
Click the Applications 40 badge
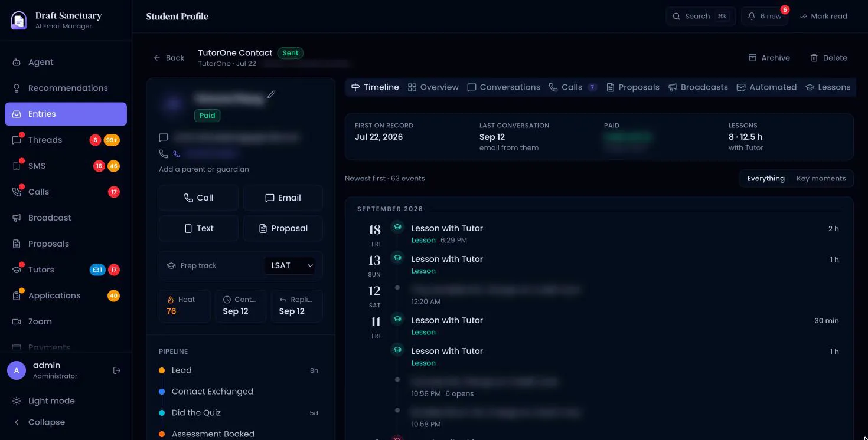[113, 295]
